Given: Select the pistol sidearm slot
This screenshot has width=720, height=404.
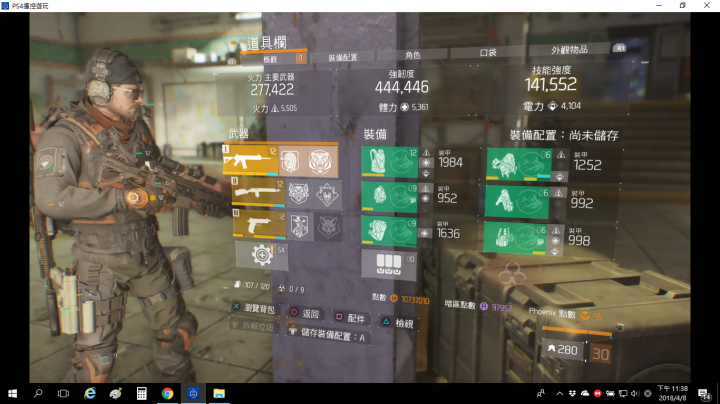Looking at the screenshot, I should coord(259,225).
